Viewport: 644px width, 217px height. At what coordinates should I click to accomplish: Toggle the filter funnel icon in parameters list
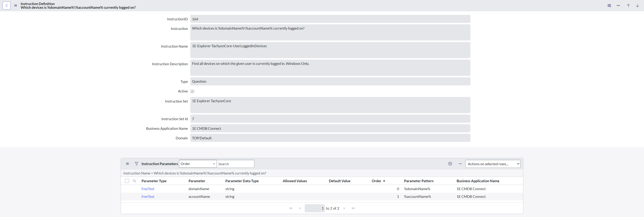point(137,164)
